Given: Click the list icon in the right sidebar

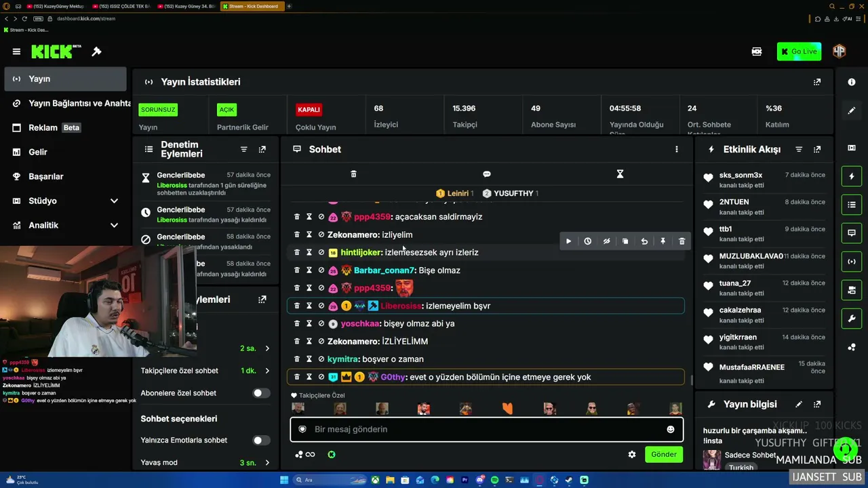Looking at the screenshot, I should click(852, 204).
